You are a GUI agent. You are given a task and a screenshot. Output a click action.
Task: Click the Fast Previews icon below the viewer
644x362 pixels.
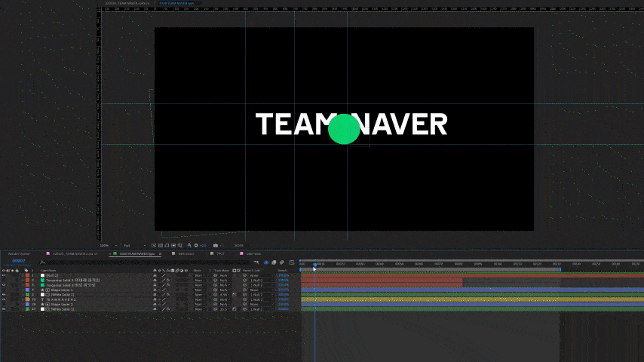click(x=154, y=245)
